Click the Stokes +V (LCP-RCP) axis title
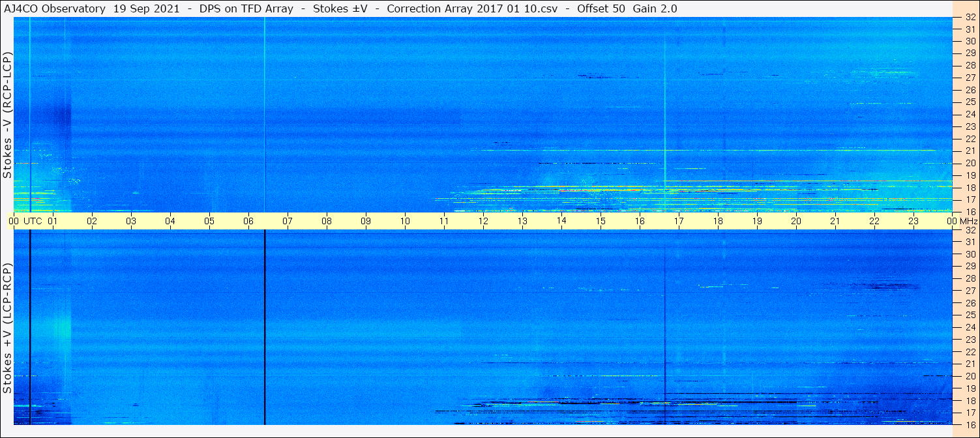 point(7,328)
